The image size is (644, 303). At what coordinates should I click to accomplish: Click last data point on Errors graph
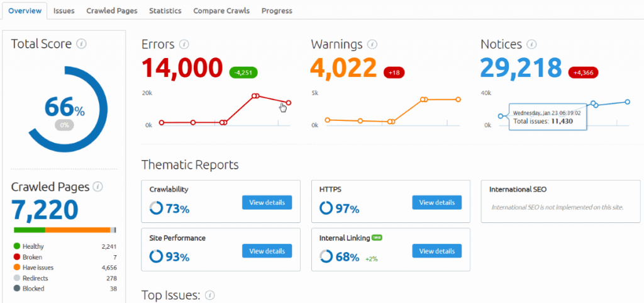pos(289,103)
